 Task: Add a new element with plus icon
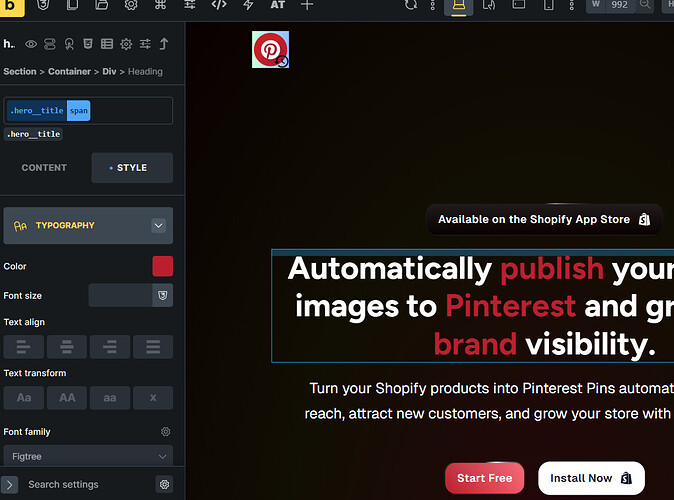pos(307,5)
